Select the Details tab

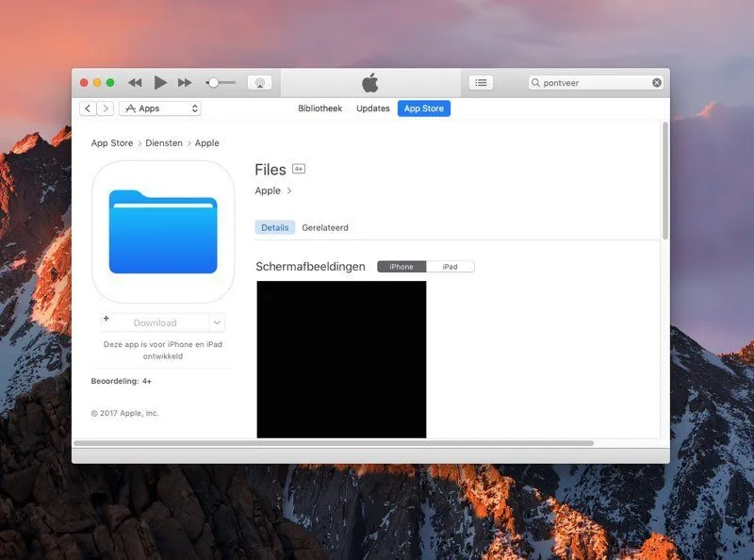274,227
